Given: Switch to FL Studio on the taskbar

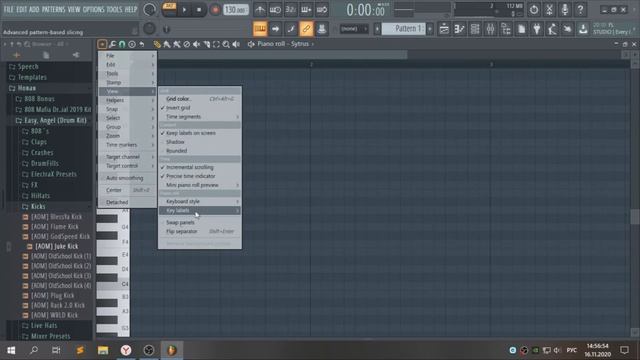Looking at the screenshot, I should [171, 350].
